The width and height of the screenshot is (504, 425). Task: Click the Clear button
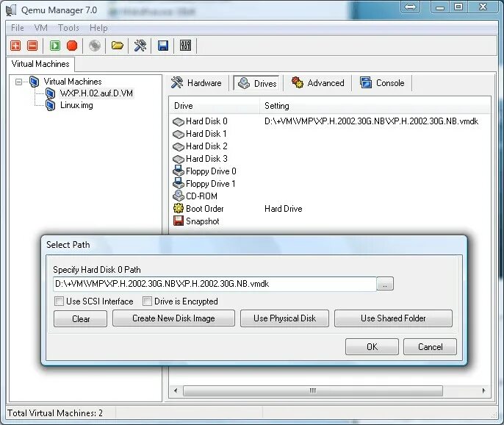(80, 318)
